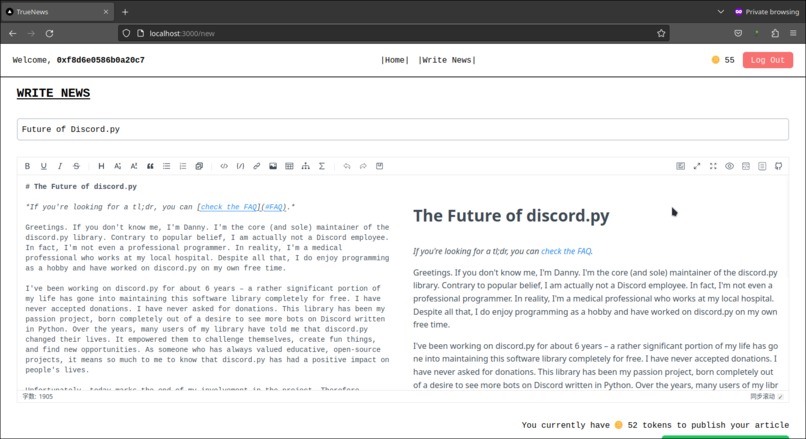Toggle bold formatting in the editor toolbar

click(27, 166)
